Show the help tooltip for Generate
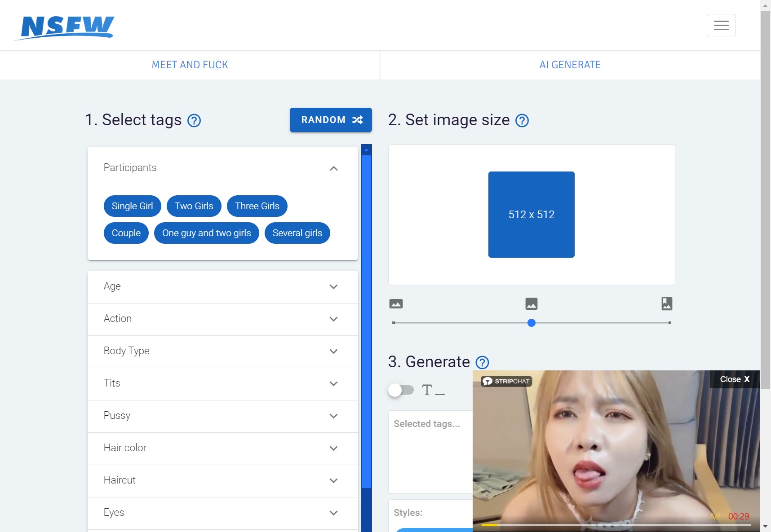 (x=482, y=362)
